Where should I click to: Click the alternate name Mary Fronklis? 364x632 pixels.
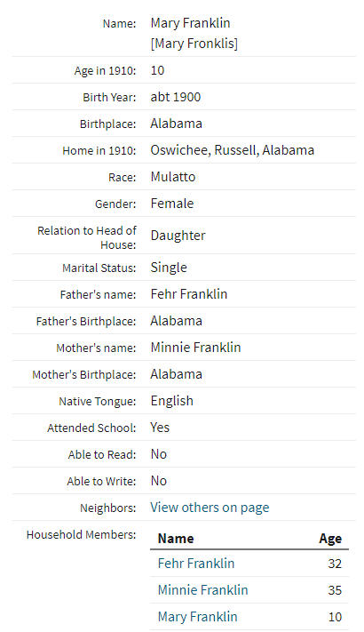point(194,44)
